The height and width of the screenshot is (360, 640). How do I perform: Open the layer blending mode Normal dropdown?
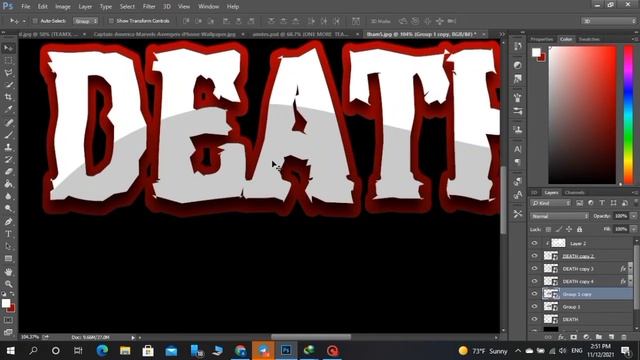coord(559,216)
